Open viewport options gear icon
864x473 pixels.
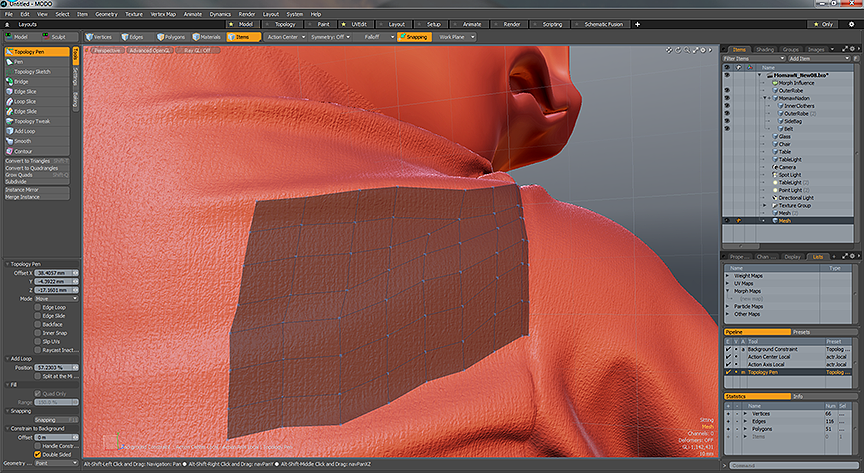pyautogui.click(x=703, y=50)
